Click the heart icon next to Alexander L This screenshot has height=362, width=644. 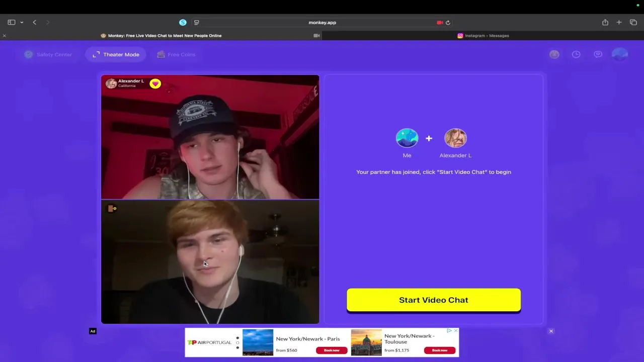[155, 84]
